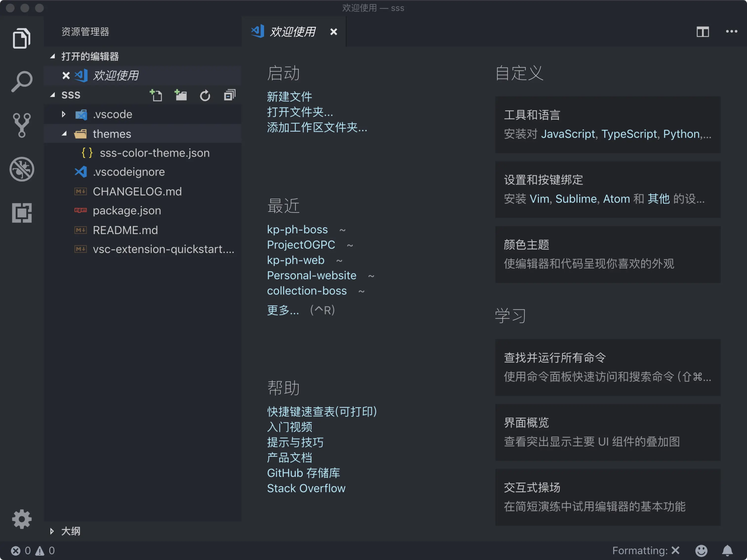Click the New File icon in sss header
The image size is (747, 560).
click(156, 96)
